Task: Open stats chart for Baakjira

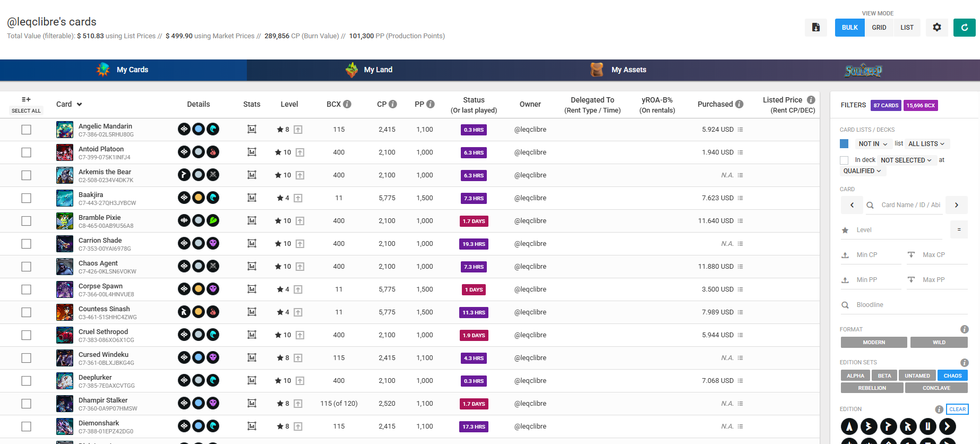Action: tap(252, 198)
